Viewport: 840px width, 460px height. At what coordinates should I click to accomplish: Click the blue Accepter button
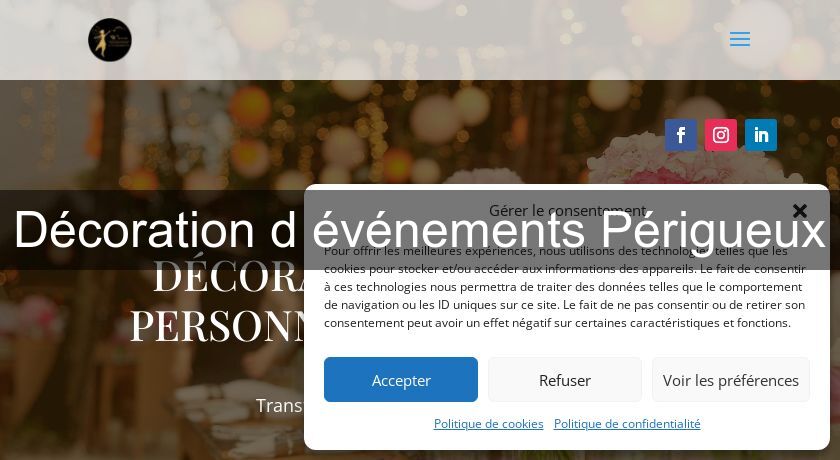click(x=401, y=380)
